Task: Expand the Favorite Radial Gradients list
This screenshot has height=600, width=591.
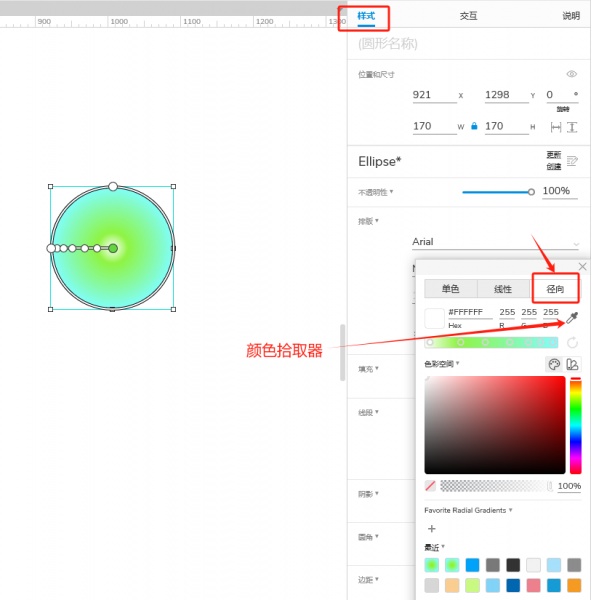Action: point(468,510)
